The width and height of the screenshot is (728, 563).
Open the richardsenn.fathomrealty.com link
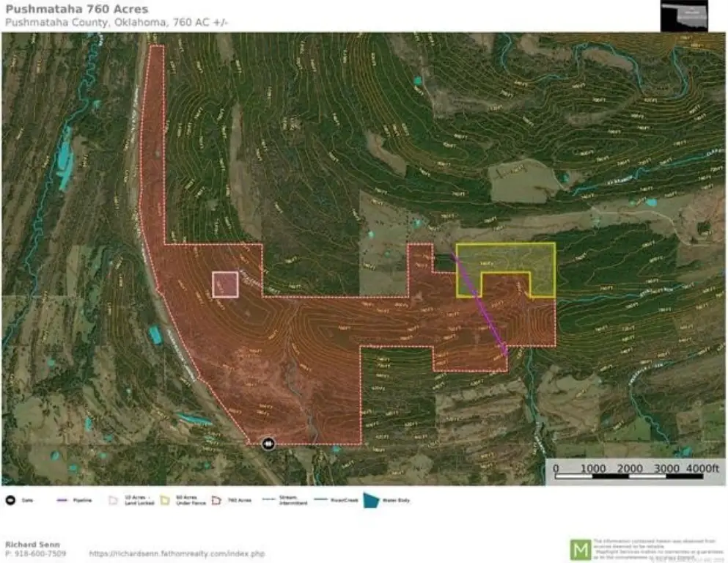tap(176, 553)
